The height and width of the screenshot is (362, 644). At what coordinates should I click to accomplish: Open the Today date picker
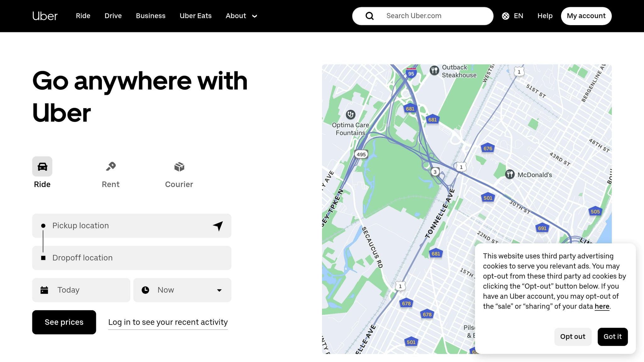(81, 290)
